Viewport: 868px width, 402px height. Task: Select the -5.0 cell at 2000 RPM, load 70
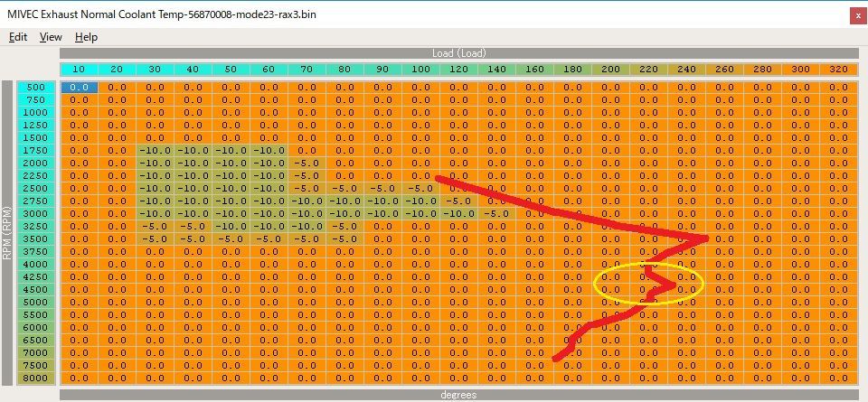[307, 164]
